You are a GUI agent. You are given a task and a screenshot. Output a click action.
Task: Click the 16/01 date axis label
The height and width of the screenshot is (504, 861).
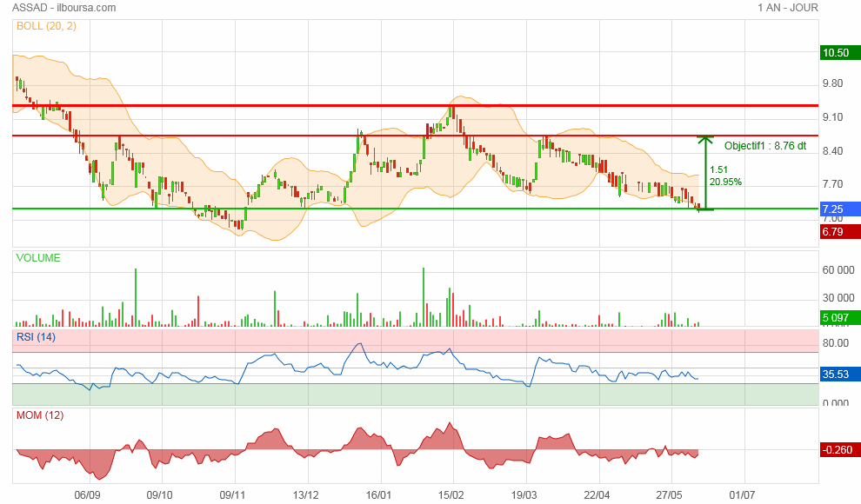click(x=378, y=495)
